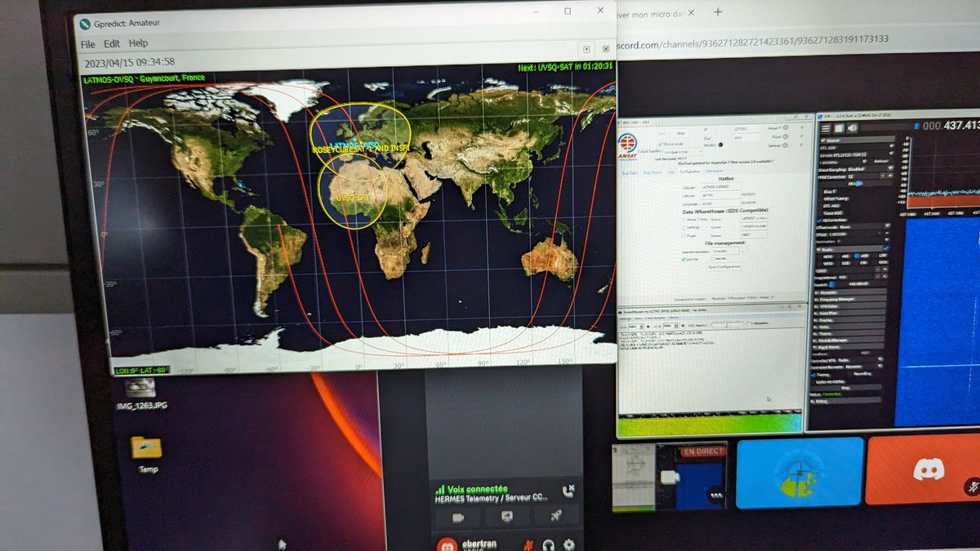The width and height of the screenshot is (980, 551).
Task: Select LSB demodulation mode in SDR++
Action: [881, 256]
